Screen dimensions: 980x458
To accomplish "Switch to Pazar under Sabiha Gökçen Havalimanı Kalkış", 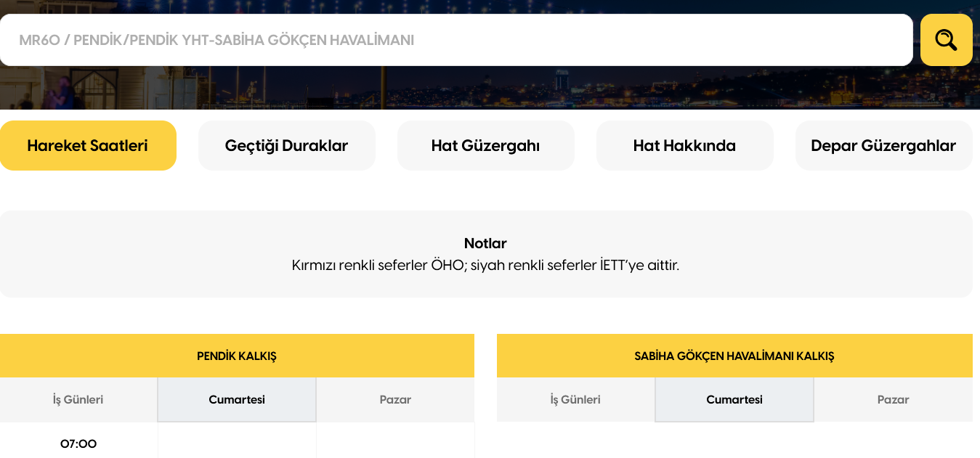I will coord(893,399).
